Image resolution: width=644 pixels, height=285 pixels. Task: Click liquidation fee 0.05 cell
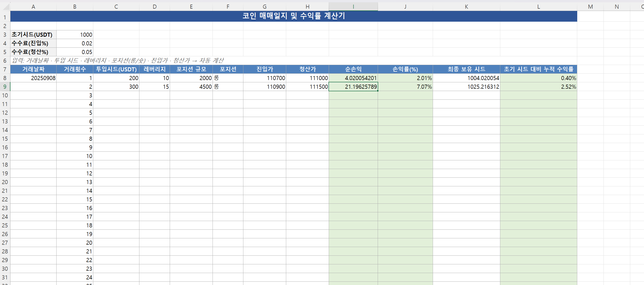click(75, 52)
